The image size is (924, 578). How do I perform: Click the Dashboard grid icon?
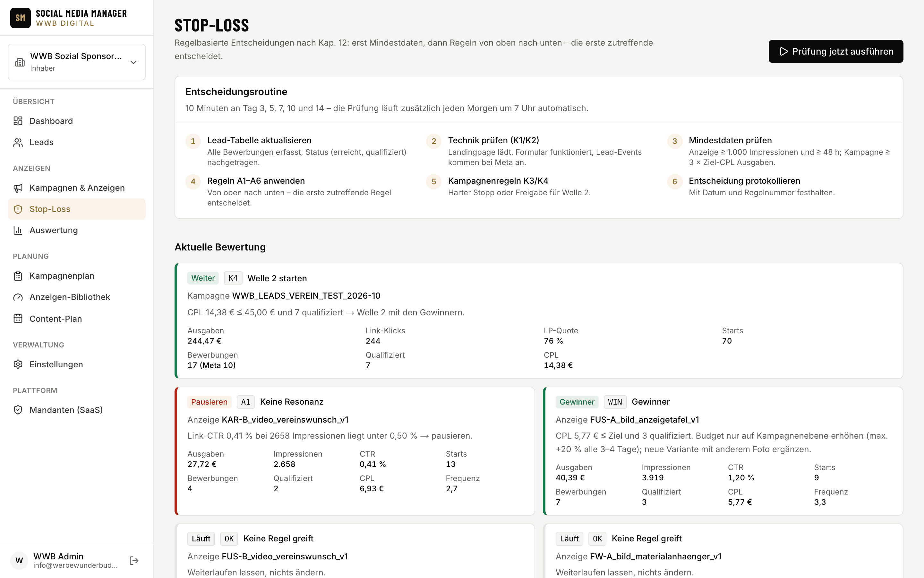pos(18,121)
